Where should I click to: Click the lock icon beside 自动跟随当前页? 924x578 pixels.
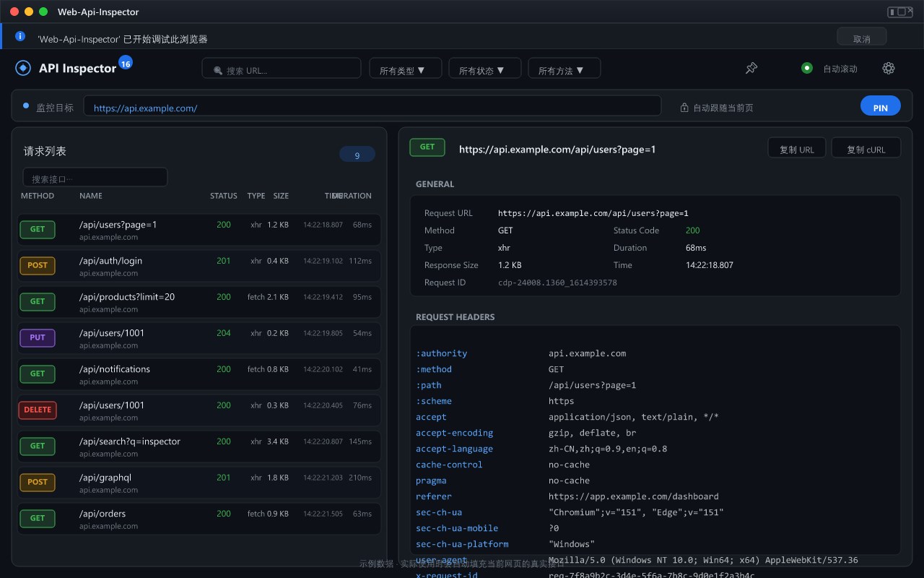pos(684,108)
